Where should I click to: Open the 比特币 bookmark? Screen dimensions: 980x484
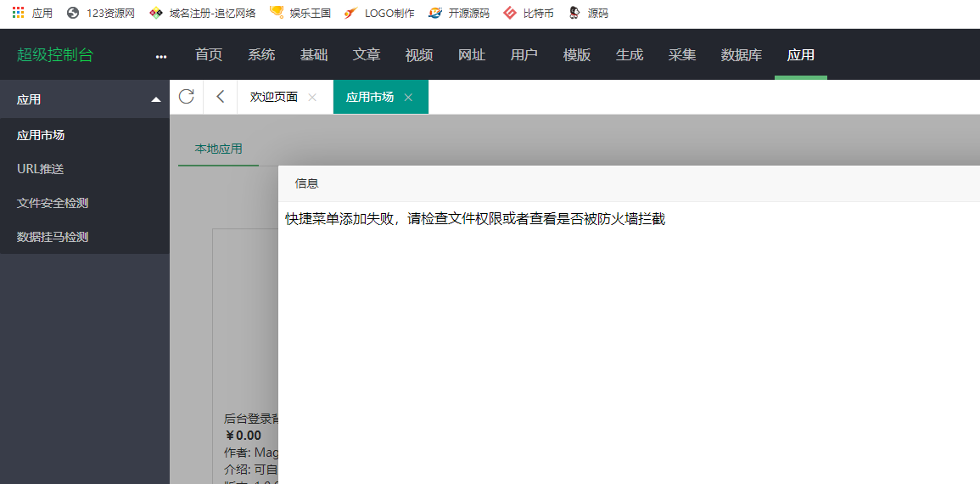click(529, 13)
